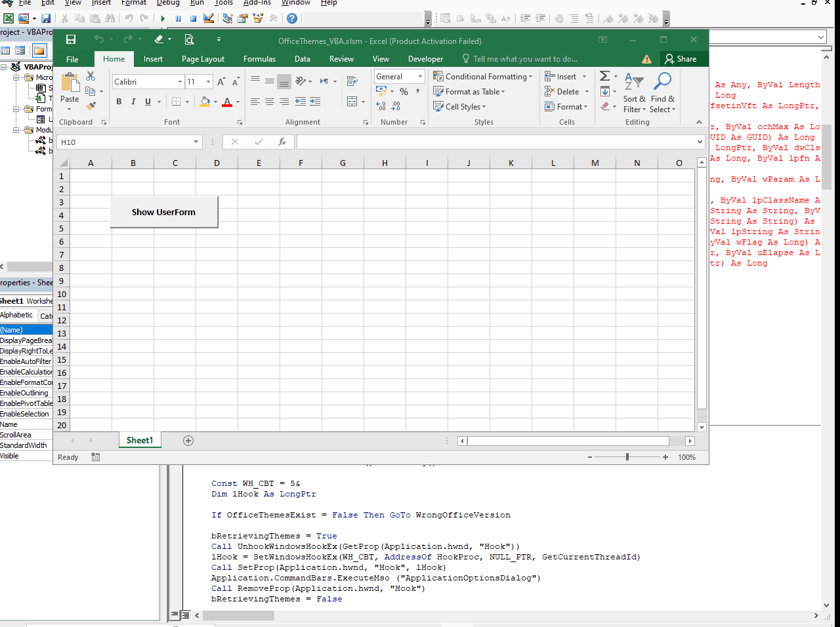Toggle Bold formatting
This screenshot has height=627, width=840.
point(119,102)
